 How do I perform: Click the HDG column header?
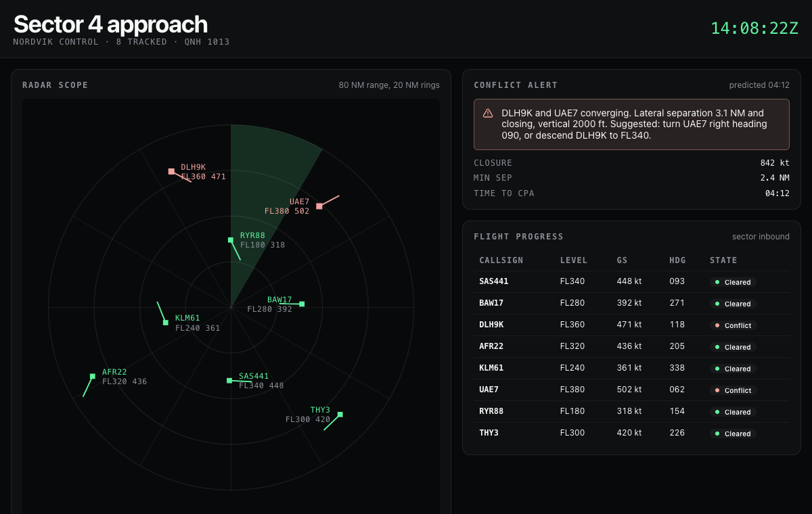click(677, 260)
